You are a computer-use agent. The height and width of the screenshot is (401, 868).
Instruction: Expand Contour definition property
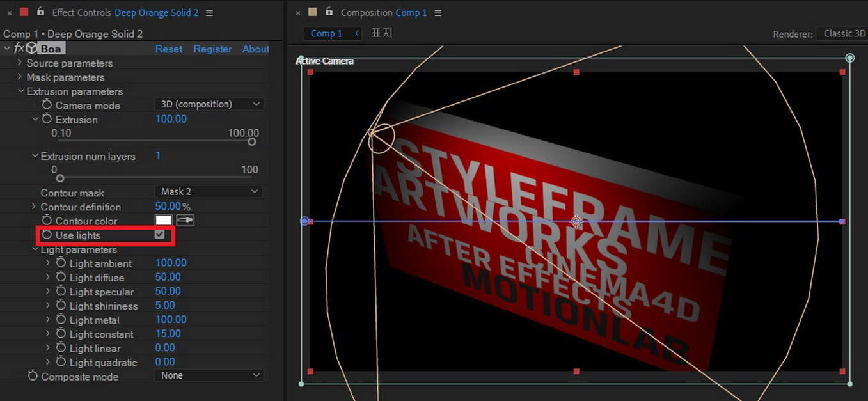click(34, 207)
